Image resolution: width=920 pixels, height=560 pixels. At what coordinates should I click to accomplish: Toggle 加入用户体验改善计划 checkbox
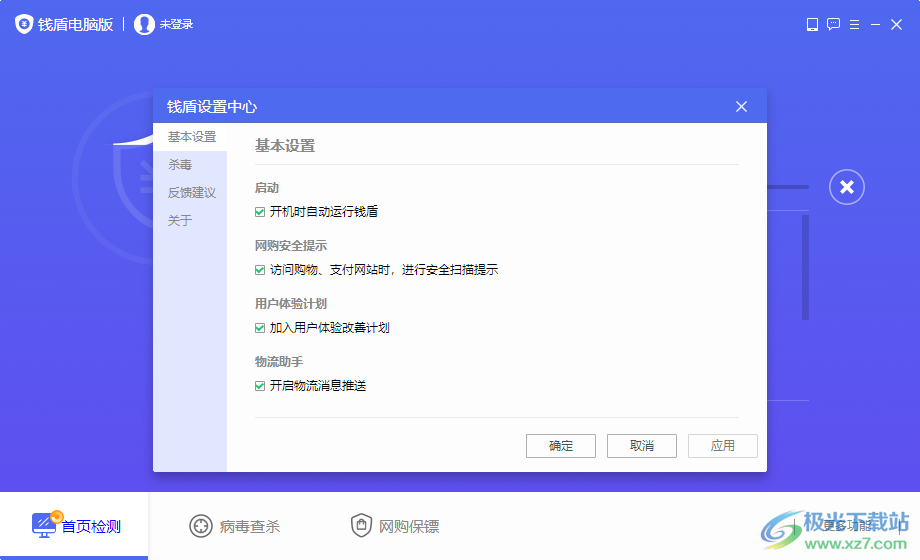260,328
